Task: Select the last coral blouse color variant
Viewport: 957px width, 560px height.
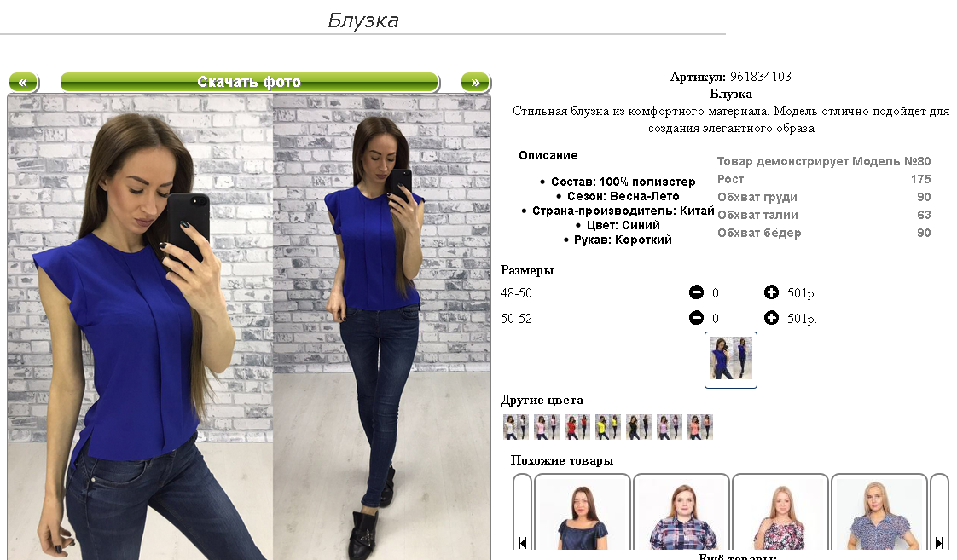Action: click(700, 427)
